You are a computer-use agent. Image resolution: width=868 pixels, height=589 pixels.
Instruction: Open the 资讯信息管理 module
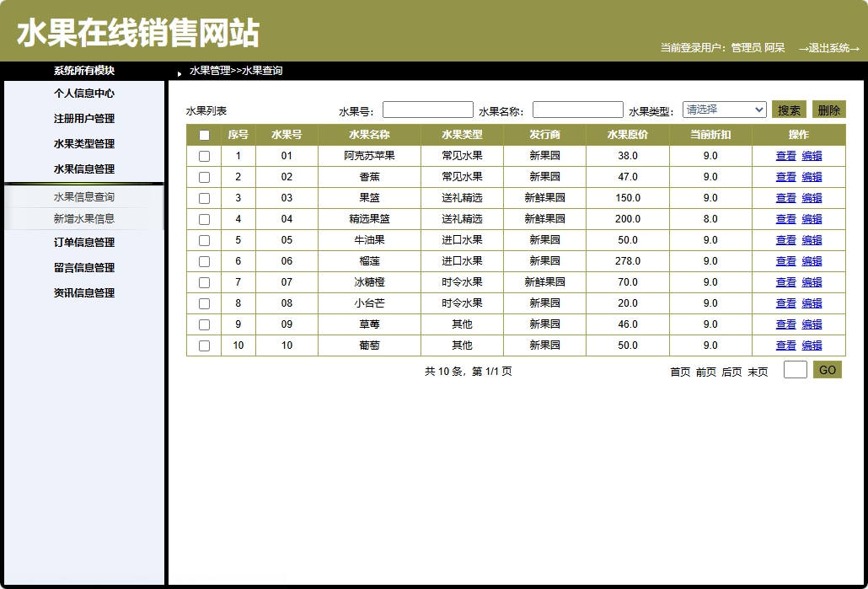(x=83, y=292)
